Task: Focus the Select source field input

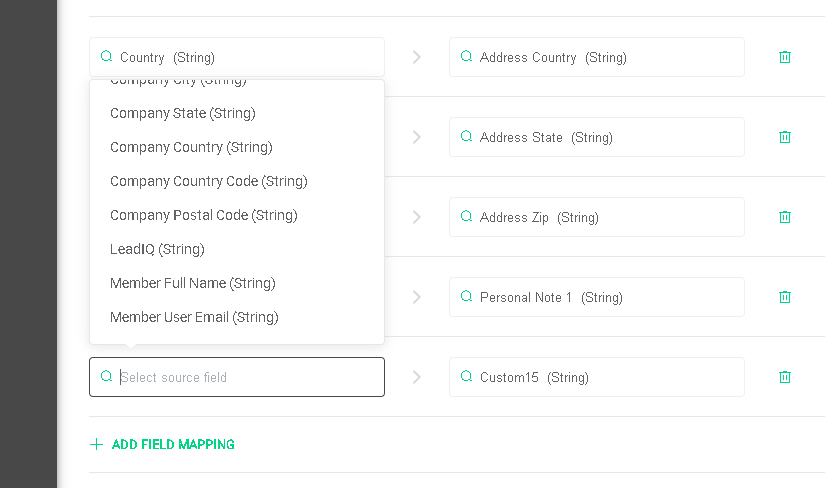Action: point(245,377)
